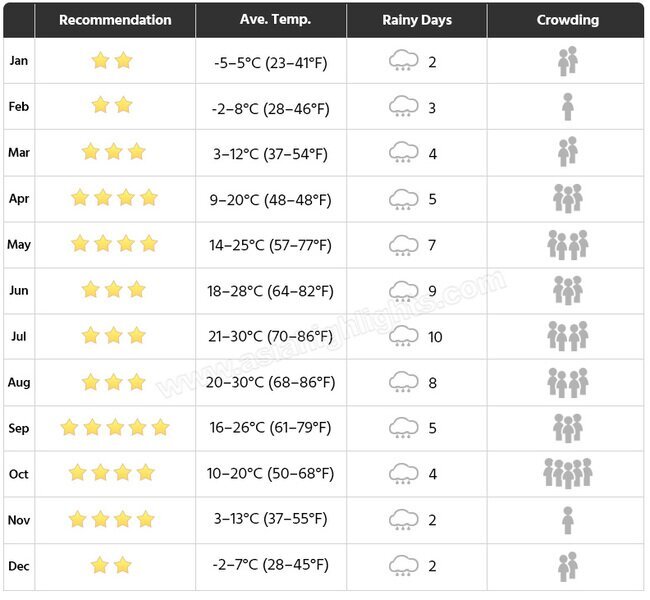Image resolution: width=650 pixels, height=600 pixels.
Task: Click the crowd icon in May row
Action: [567, 245]
